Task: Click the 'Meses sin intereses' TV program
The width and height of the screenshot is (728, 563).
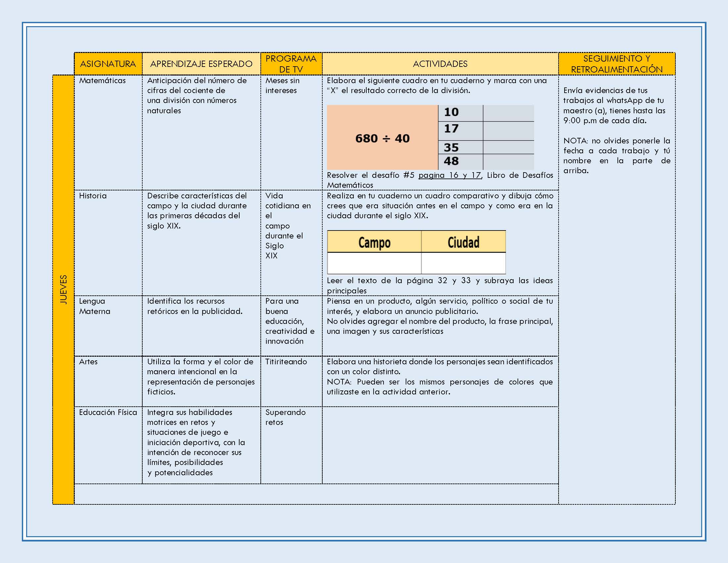Action: [x=282, y=85]
